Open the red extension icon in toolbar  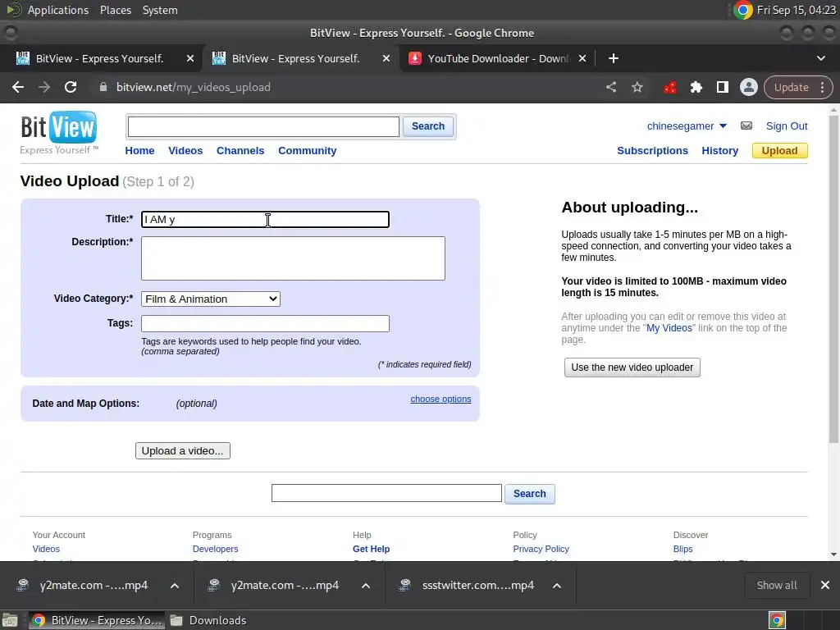click(669, 87)
